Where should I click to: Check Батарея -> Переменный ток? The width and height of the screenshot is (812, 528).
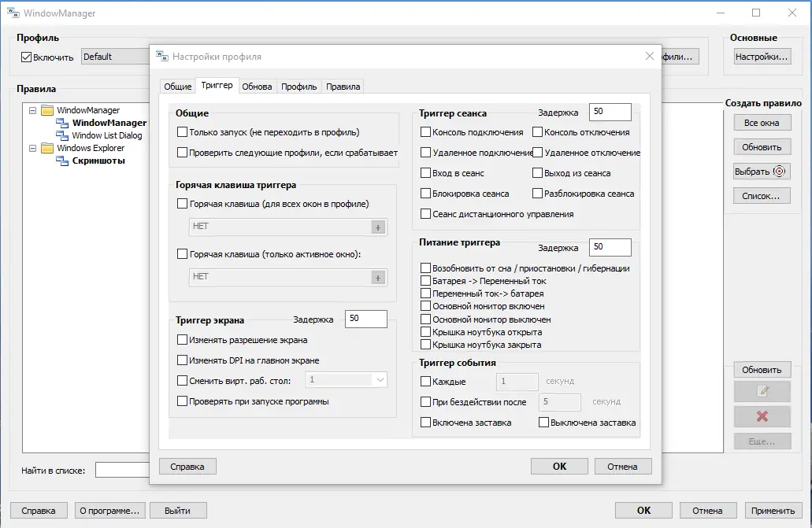(425, 281)
